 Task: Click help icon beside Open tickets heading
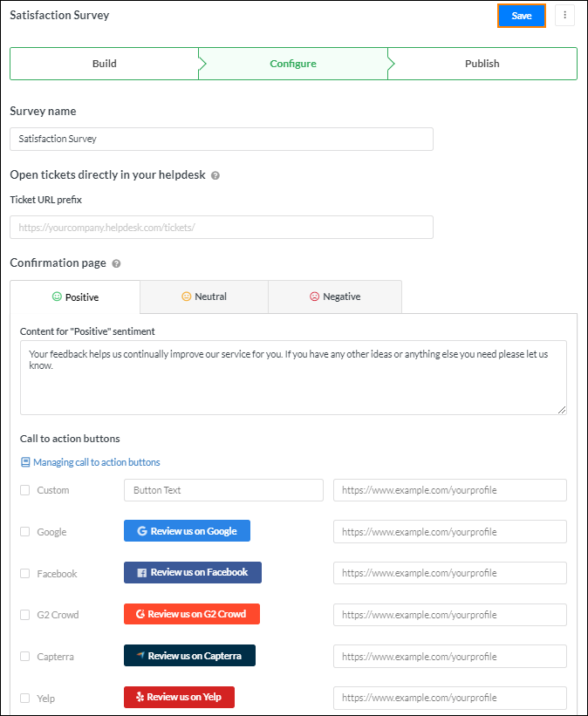click(215, 175)
